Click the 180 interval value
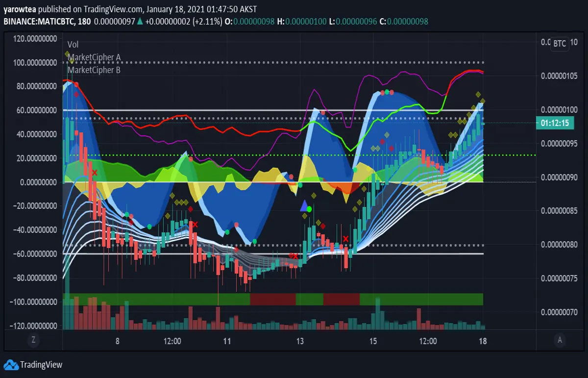Image resolution: width=588 pixels, height=378 pixels. coord(83,22)
